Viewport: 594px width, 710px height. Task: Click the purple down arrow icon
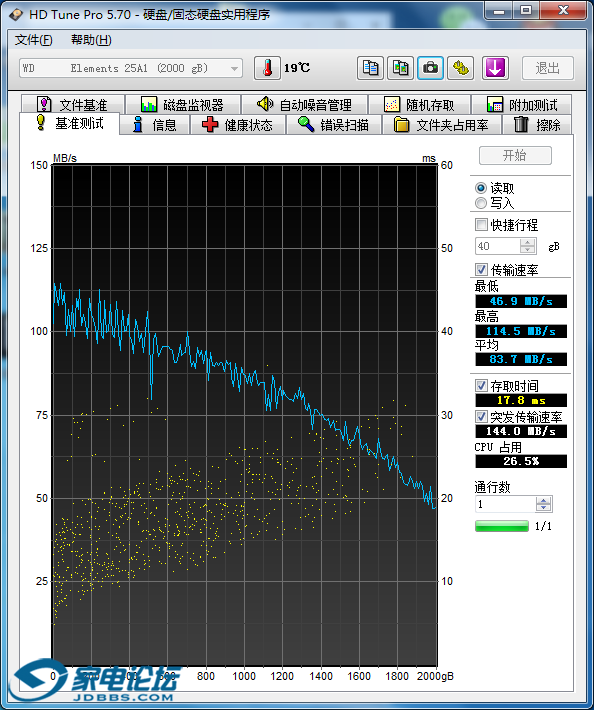[495, 68]
